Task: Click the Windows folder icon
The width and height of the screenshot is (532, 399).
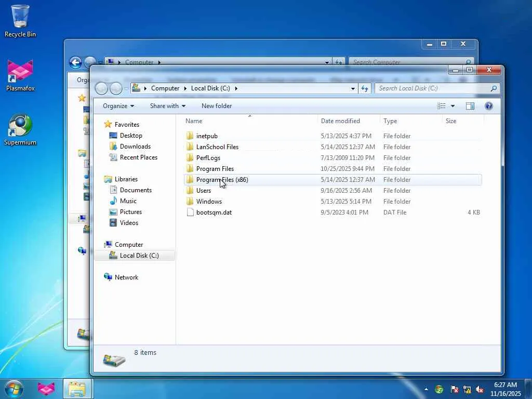Action: [x=190, y=201]
